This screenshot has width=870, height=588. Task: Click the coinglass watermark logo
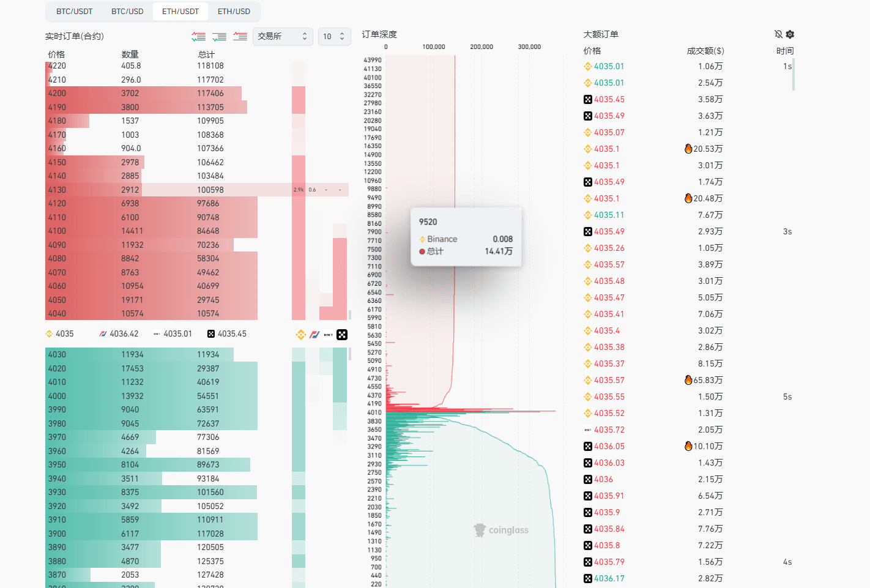[501, 530]
